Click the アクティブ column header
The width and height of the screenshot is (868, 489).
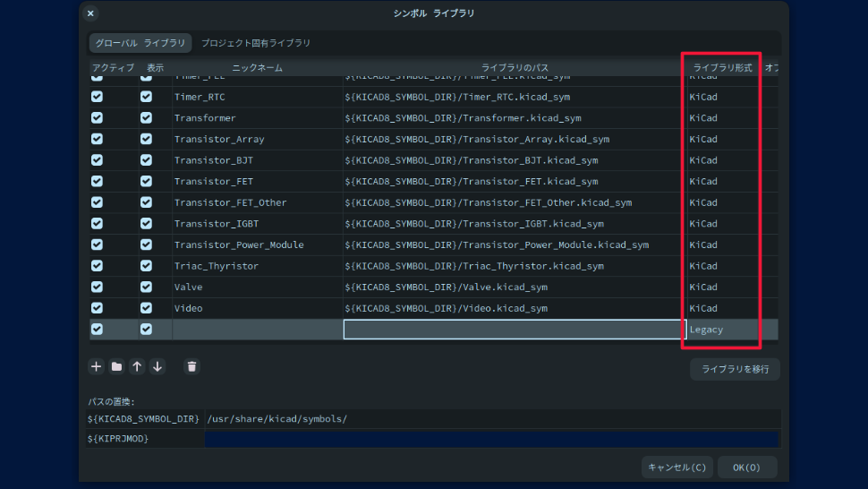click(114, 67)
